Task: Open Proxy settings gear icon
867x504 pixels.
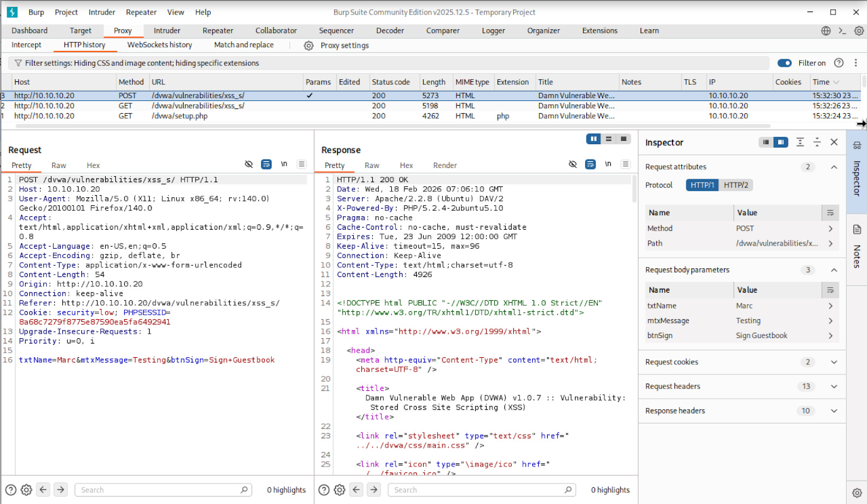Action: tap(308, 46)
